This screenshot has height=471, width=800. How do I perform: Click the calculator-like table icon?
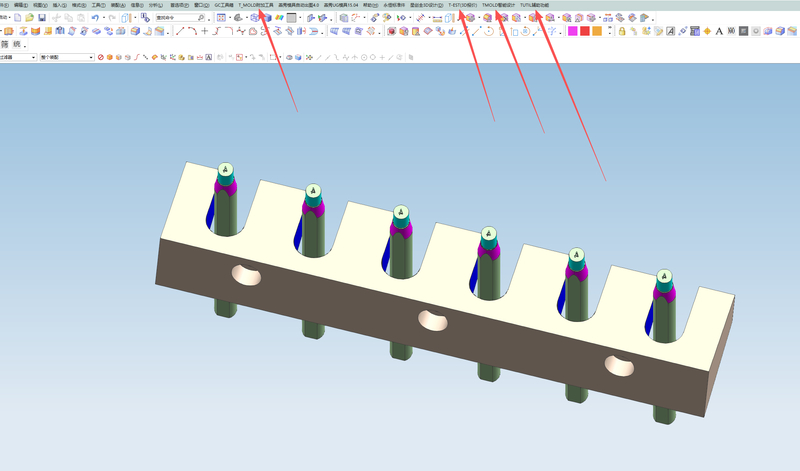[694, 31]
